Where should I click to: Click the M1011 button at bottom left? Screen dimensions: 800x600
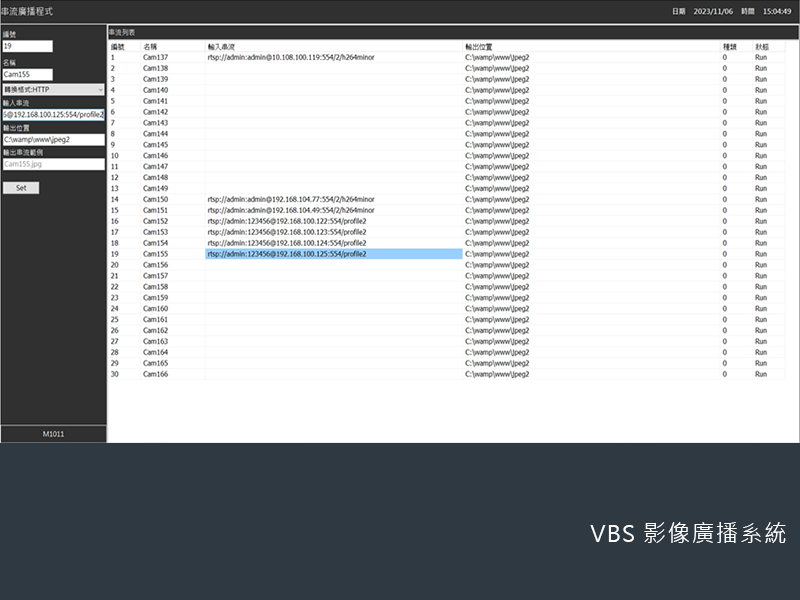coord(54,433)
